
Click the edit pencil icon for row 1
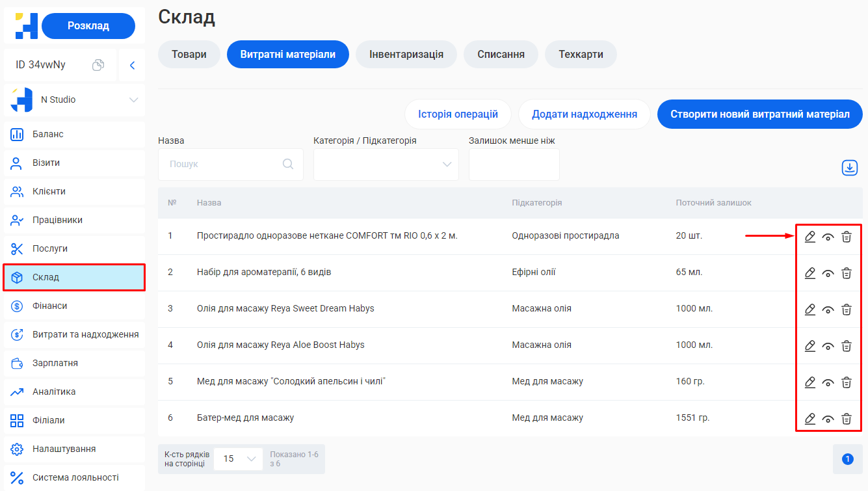pos(809,237)
